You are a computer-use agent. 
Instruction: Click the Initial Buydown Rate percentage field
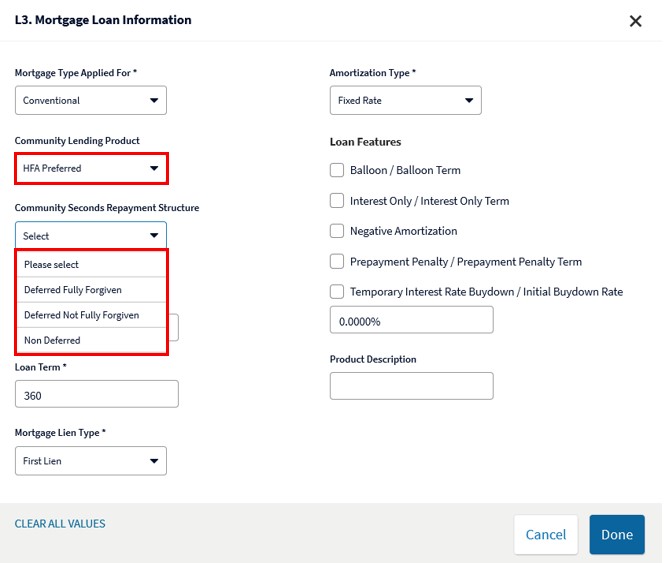412,320
